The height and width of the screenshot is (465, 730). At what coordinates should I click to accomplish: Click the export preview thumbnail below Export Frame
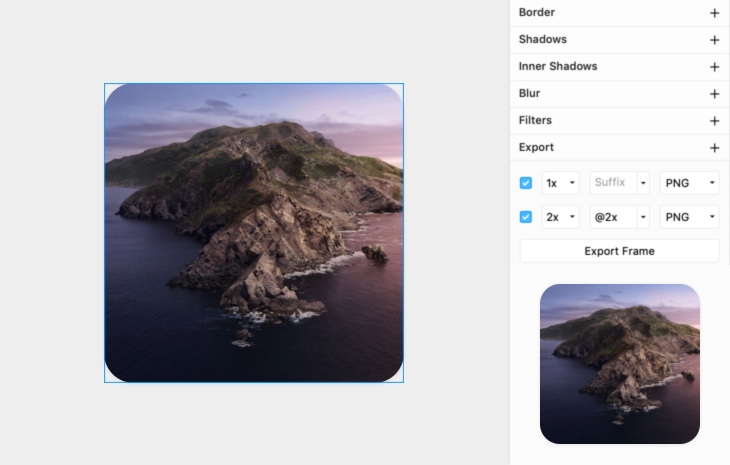point(620,364)
